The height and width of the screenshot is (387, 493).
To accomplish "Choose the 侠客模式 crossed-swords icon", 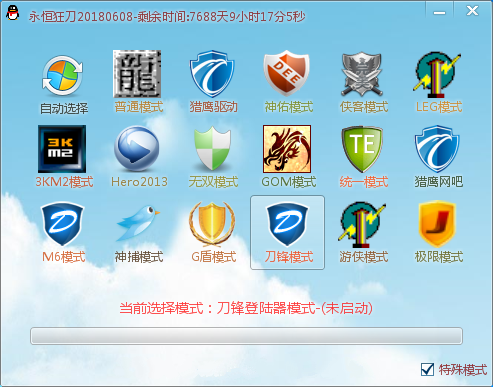I will pyautogui.click(x=362, y=74).
